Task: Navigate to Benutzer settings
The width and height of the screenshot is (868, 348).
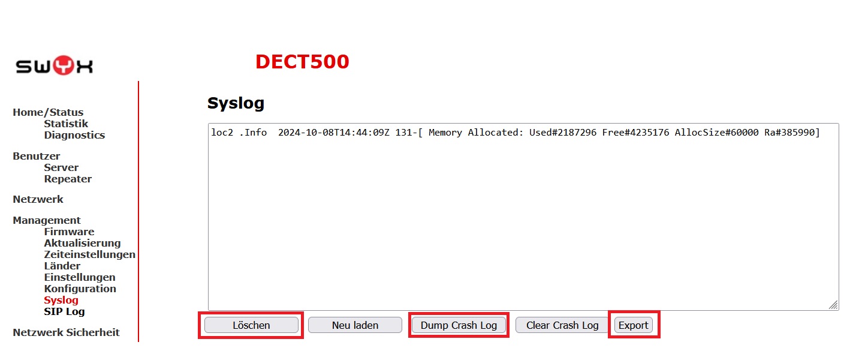Action: click(37, 156)
